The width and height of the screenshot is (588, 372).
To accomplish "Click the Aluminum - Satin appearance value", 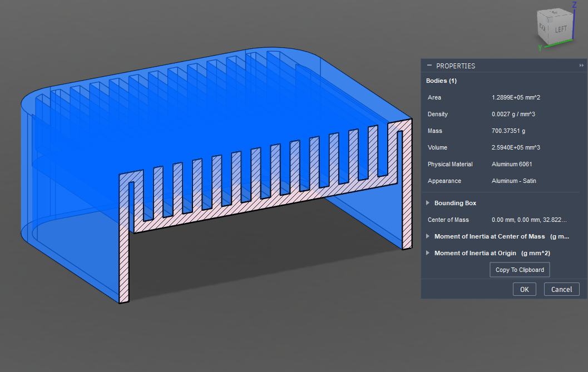I will click(x=513, y=181).
